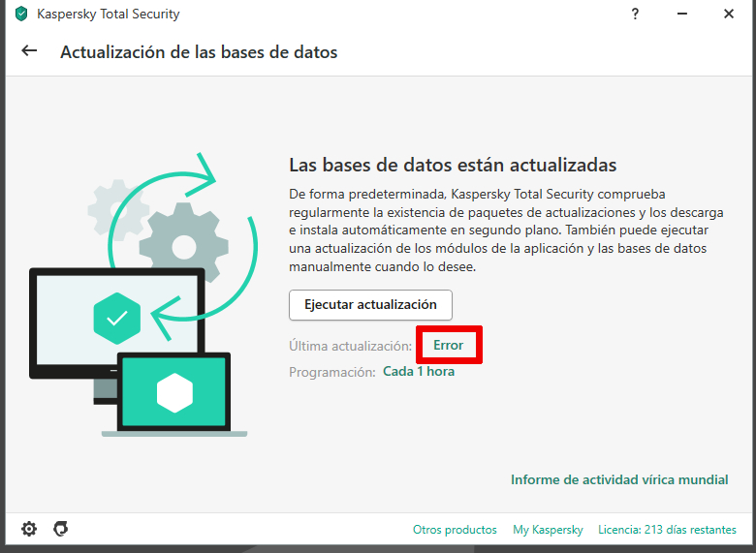
Task: Click the Kaspersky Total Security title text
Action: [108, 14]
